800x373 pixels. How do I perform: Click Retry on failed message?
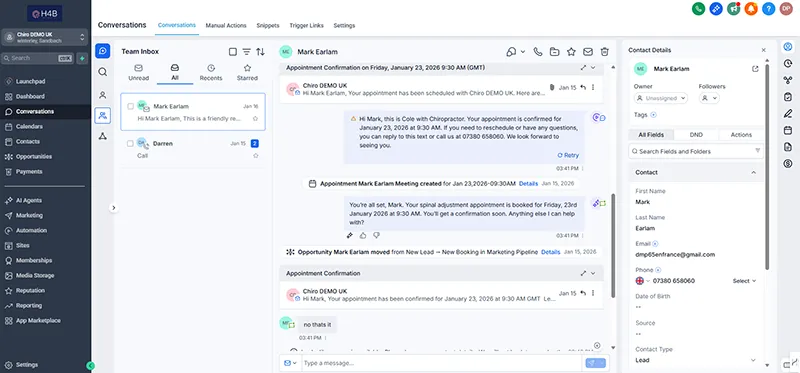(568, 155)
